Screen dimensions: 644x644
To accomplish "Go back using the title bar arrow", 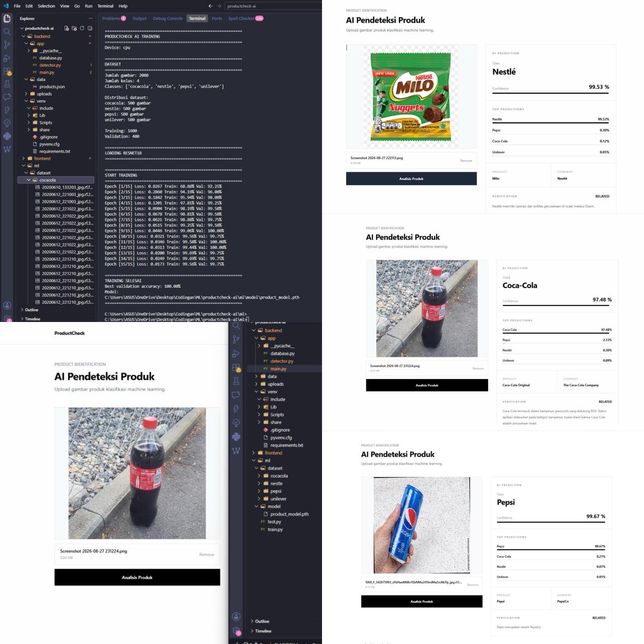I will coord(210,6).
